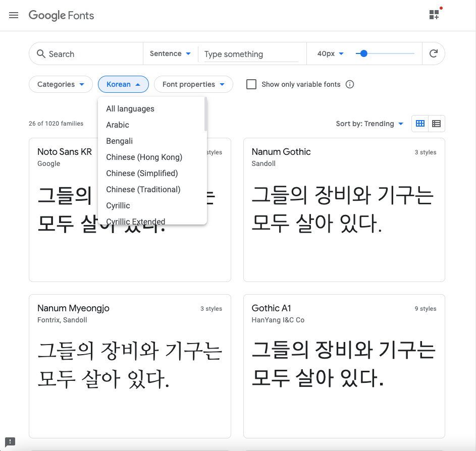Click the Nanum Gothic sample preview text
Viewport: 476px width, 451px height.
coord(343,209)
